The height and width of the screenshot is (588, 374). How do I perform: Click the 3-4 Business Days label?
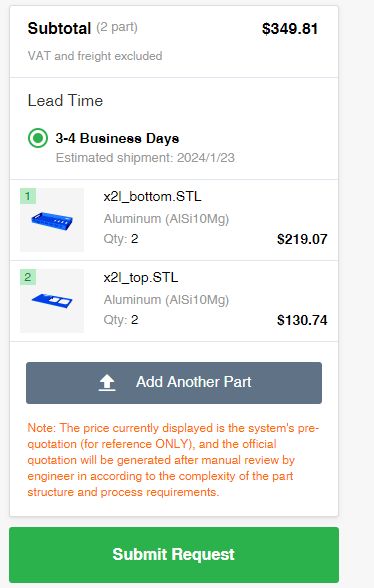tap(117, 138)
